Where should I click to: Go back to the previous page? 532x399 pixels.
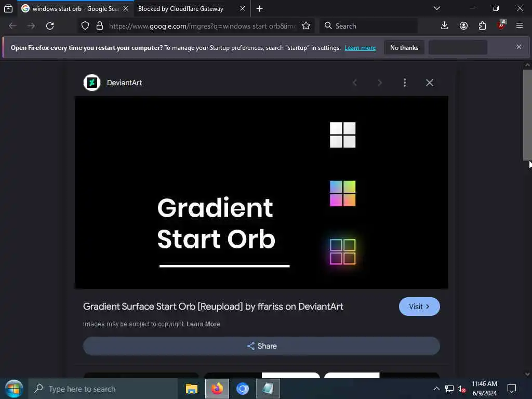12,26
